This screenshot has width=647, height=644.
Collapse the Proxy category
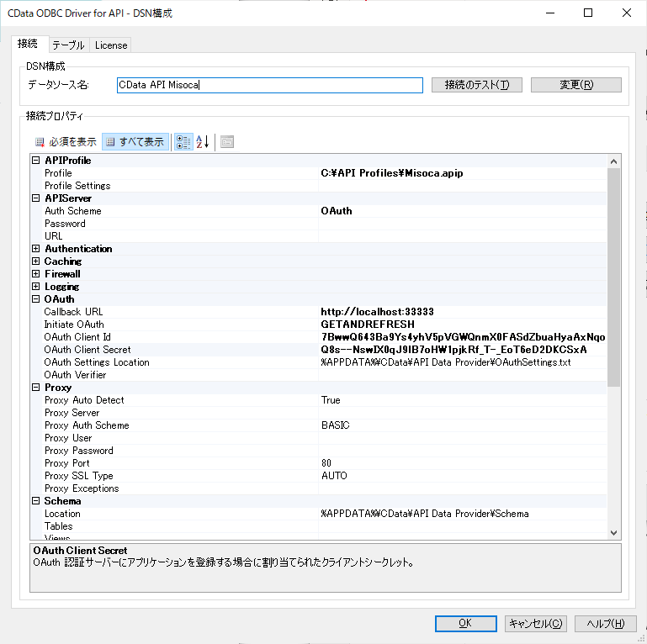coord(36,388)
